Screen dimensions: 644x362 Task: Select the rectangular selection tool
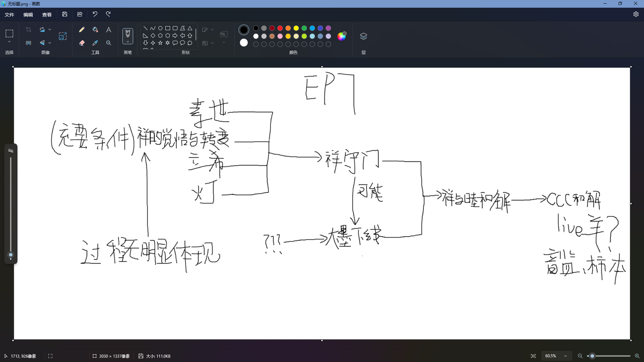coord(9,33)
